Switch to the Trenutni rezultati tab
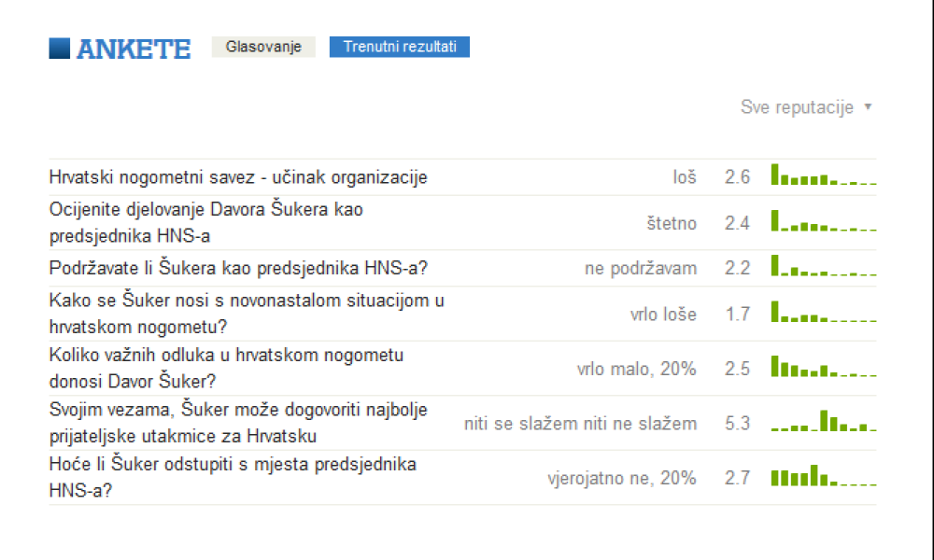The width and height of the screenshot is (934, 560). tap(399, 47)
